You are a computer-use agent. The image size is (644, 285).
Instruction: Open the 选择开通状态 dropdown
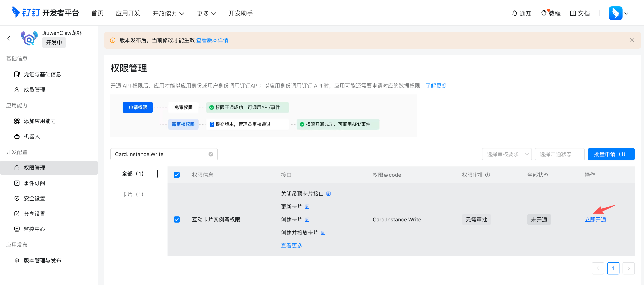click(x=559, y=154)
